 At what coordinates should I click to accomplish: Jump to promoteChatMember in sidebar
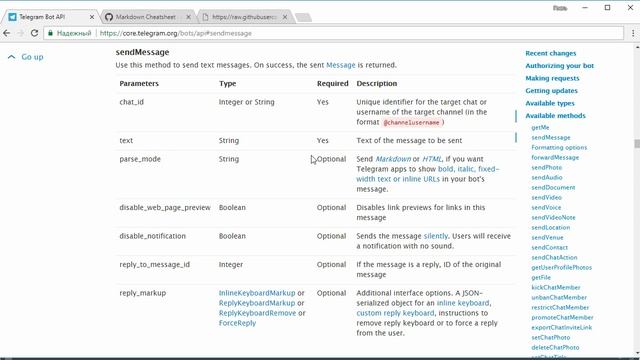[562, 318]
